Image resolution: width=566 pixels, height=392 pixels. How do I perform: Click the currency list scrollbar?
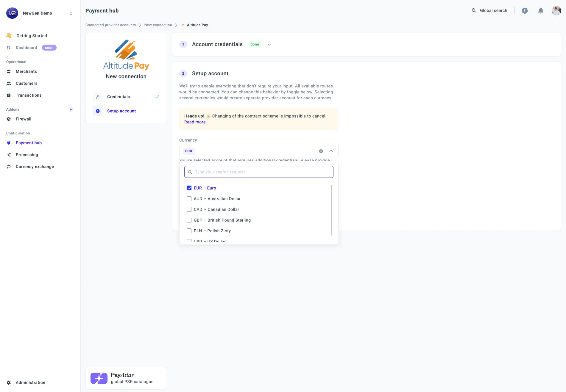coord(331,210)
